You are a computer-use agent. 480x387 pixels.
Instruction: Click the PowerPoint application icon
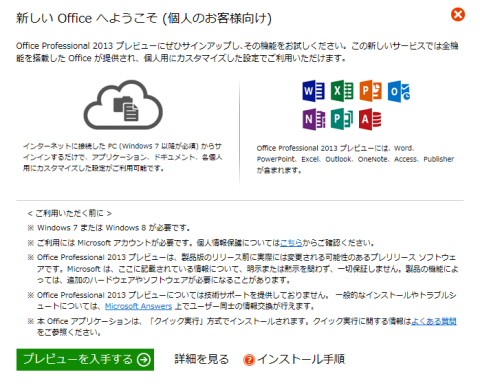(370, 91)
